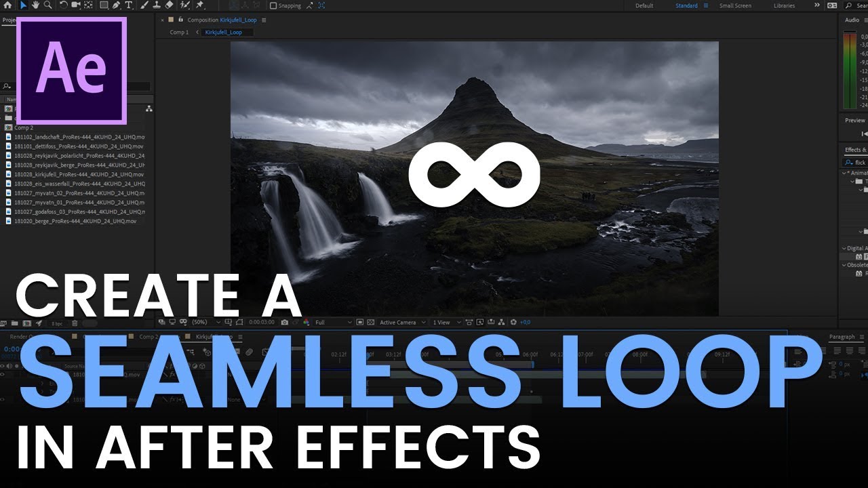This screenshot has width=868, height=488.
Task: Take a snapshot with the camera icon
Action: click(284, 323)
